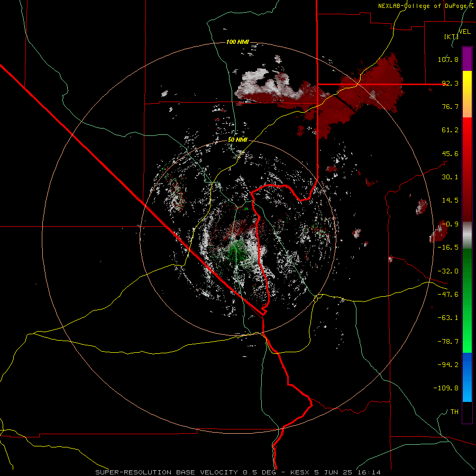This screenshot has width=476, height=476.
Task: Click the -32.0 velocity scale value
Action: (448, 271)
